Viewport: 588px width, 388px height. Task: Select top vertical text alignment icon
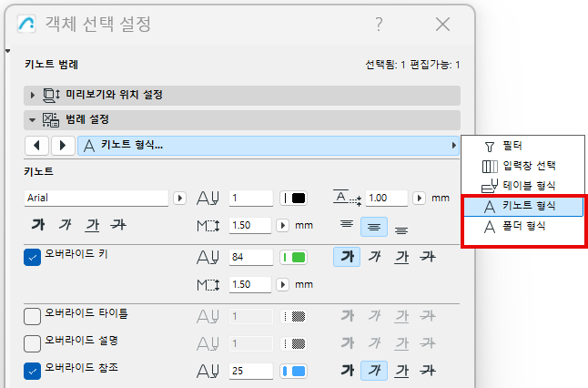[347, 225]
